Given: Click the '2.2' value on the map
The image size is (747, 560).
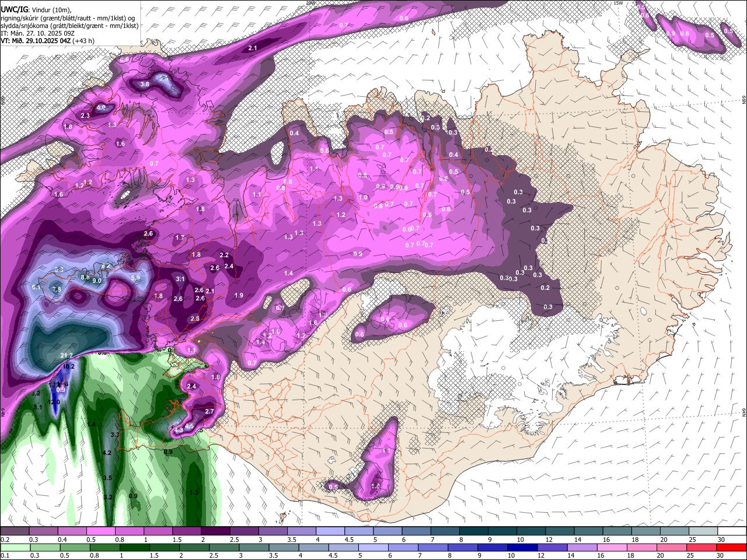Looking at the screenshot, I should pyautogui.click(x=224, y=255).
